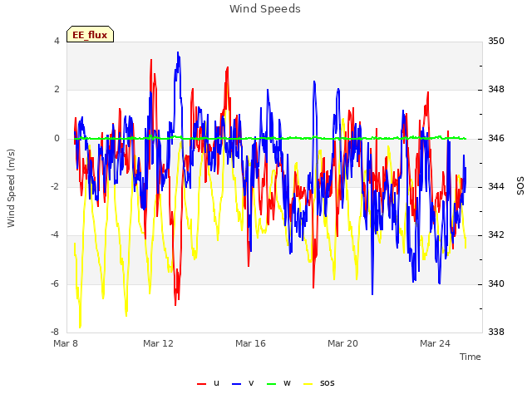Click the 346 tick on right axis
Viewport: 532px width, 399px height.
click(x=496, y=138)
